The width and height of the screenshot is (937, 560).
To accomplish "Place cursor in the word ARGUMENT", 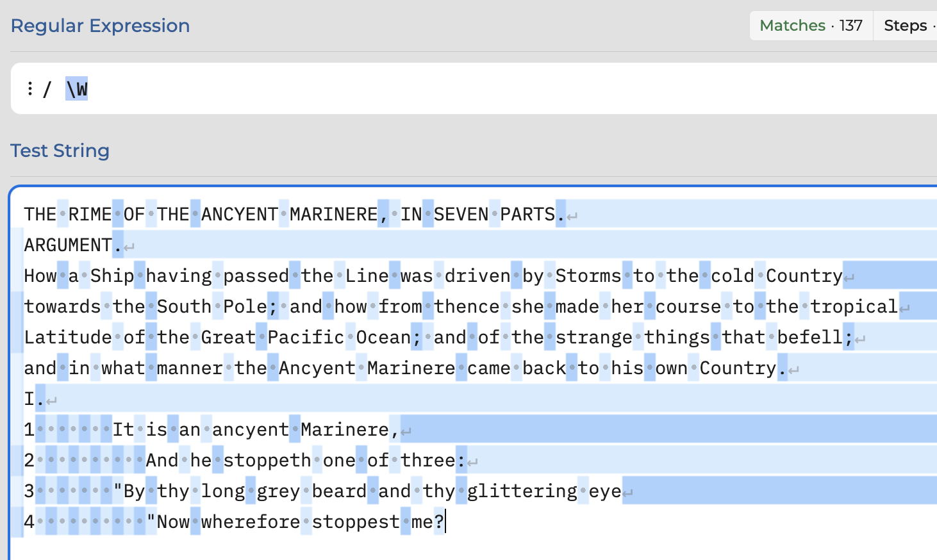I will pyautogui.click(x=68, y=245).
